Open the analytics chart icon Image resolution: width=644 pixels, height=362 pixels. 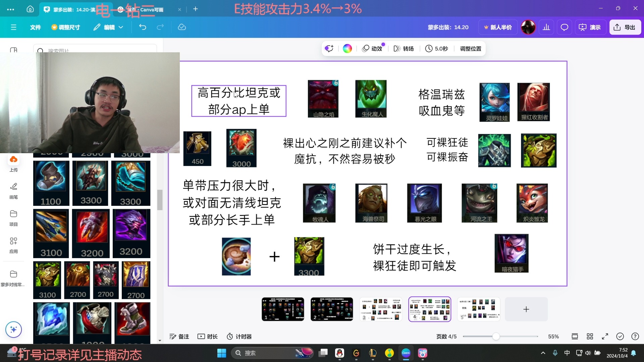coord(546,27)
